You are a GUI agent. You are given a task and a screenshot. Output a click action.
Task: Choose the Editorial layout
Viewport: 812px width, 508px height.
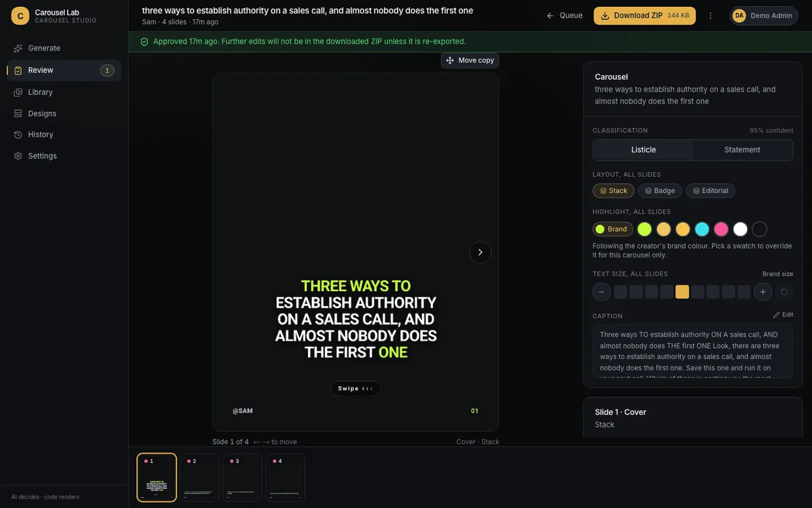[x=710, y=191]
